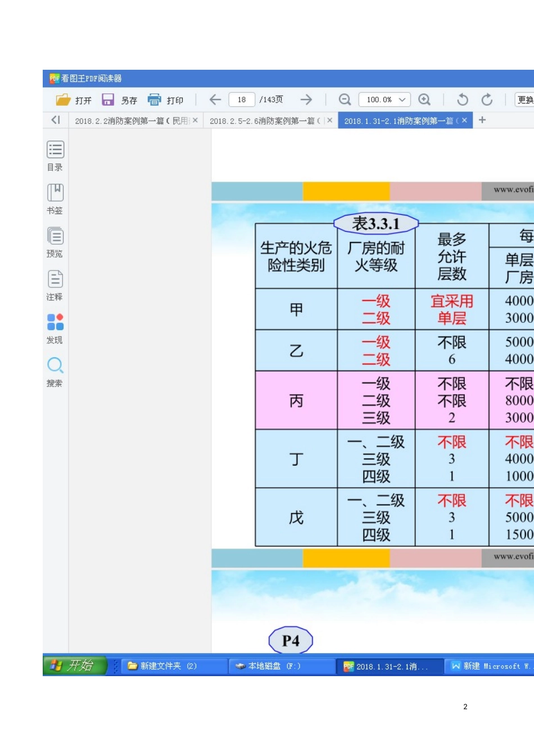
Task: Open the 书签 bookmarks panel
Action: pyautogui.click(x=55, y=199)
